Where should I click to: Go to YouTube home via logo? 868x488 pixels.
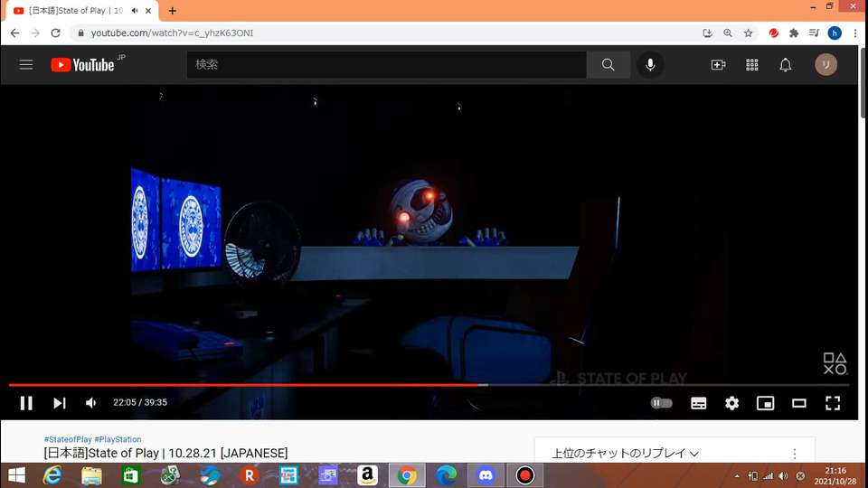[83, 65]
